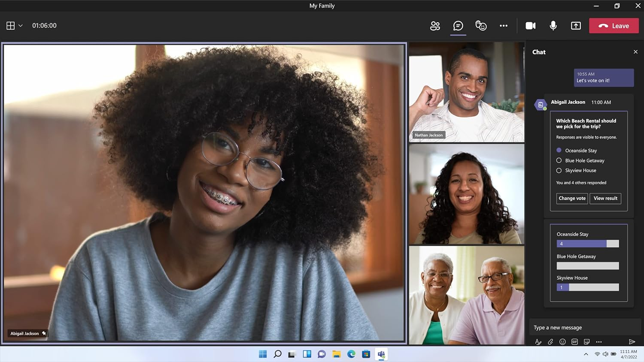Open sticker picker in chat compose bar
Viewport: 644px width, 362px height.
point(586,342)
